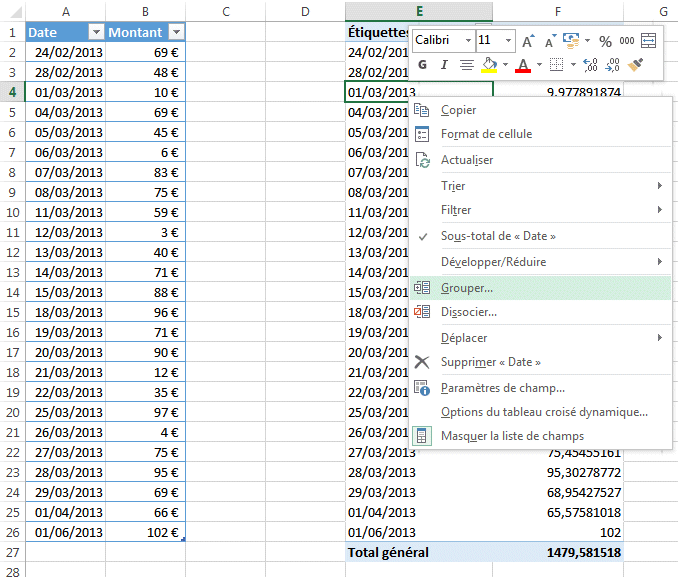Image resolution: width=678 pixels, height=577 pixels.
Task: Open the Montant column filter dropdown
Action: (176, 32)
